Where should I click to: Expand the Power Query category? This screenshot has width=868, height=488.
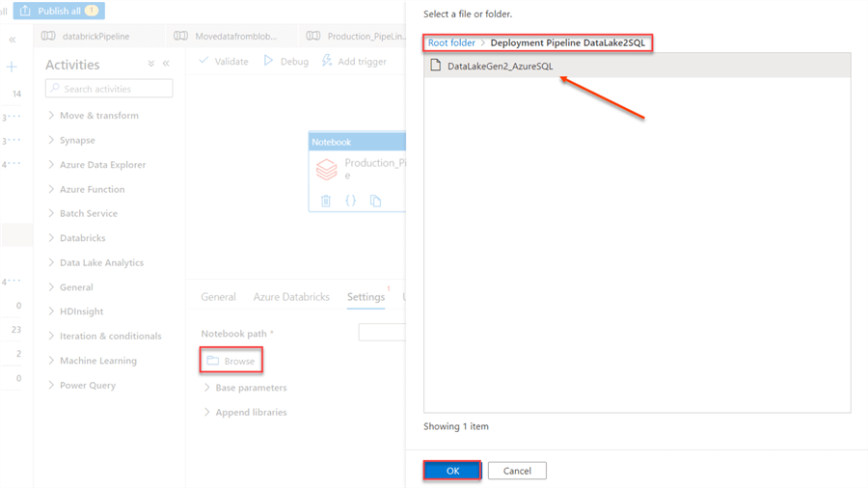tap(88, 385)
